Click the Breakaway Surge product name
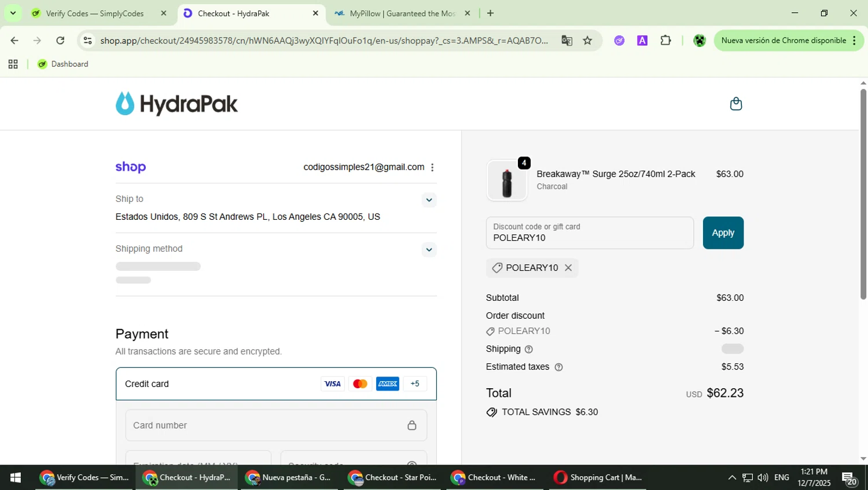This screenshot has height=490, width=868. click(x=616, y=174)
